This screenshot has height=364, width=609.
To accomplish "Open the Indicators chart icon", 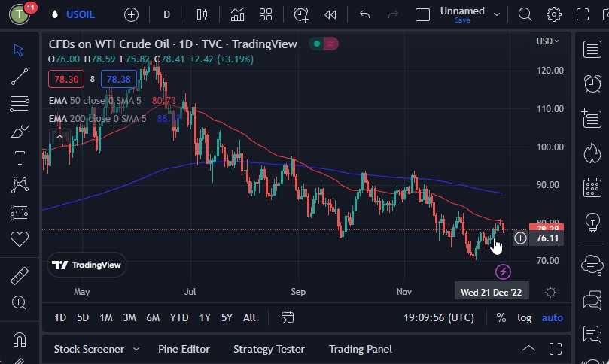I will pos(237,14).
